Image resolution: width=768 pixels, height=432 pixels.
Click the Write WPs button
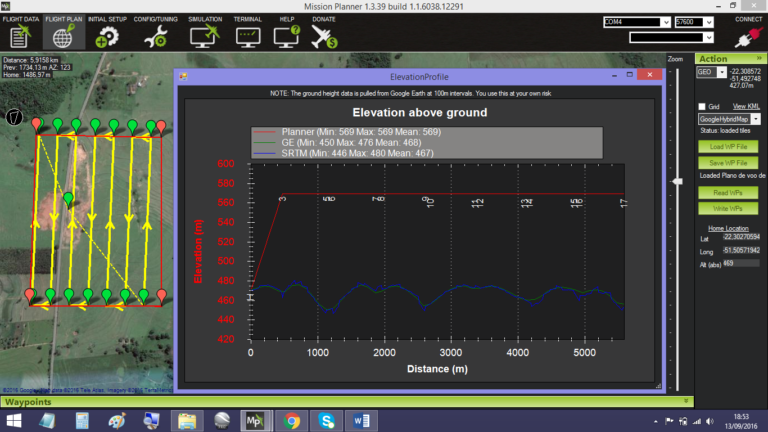click(728, 208)
